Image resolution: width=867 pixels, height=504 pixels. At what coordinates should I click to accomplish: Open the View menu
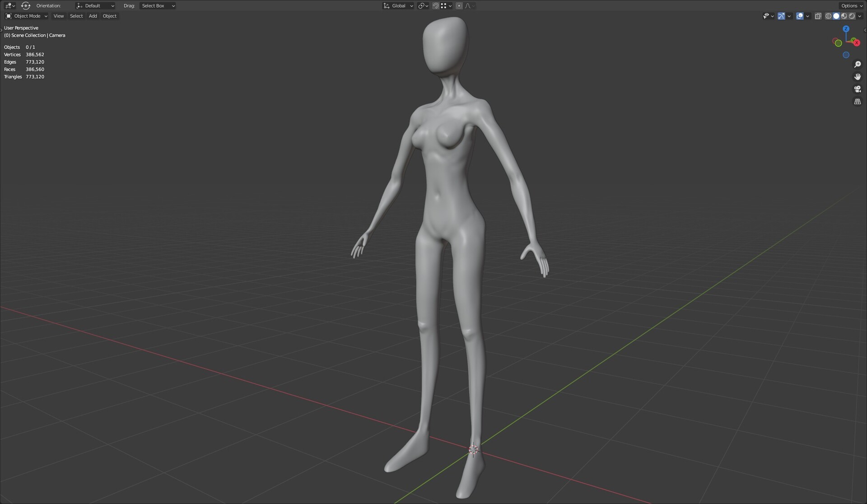pos(59,16)
